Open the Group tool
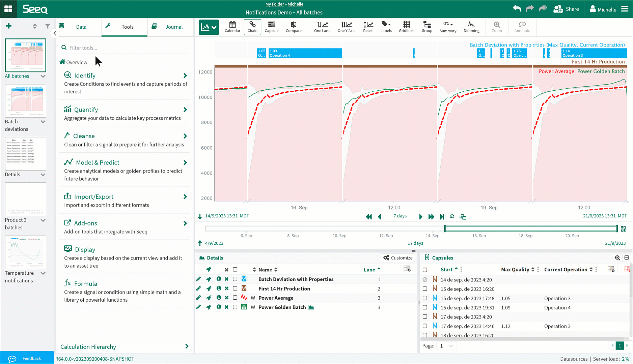 [x=427, y=27]
